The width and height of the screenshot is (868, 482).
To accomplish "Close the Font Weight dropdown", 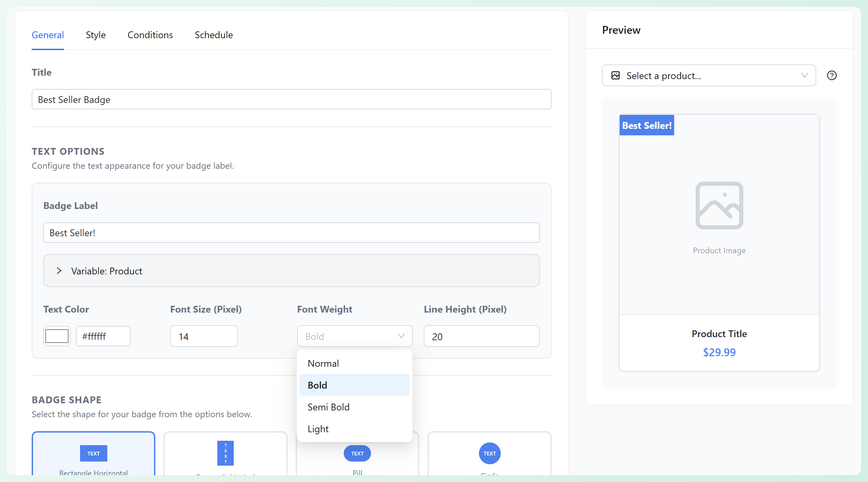I will 354,336.
